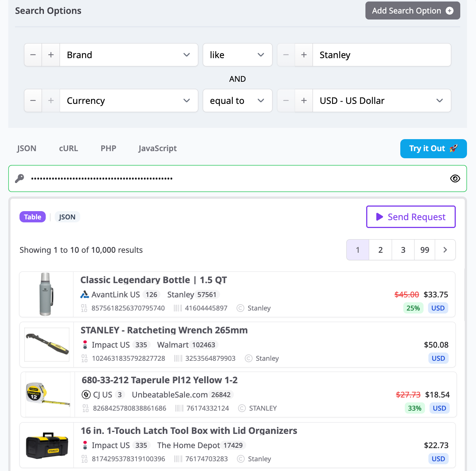Click the barcode icon beside 3253564879903
476x471 pixels.
pyautogui.click(x=178, y=358)
